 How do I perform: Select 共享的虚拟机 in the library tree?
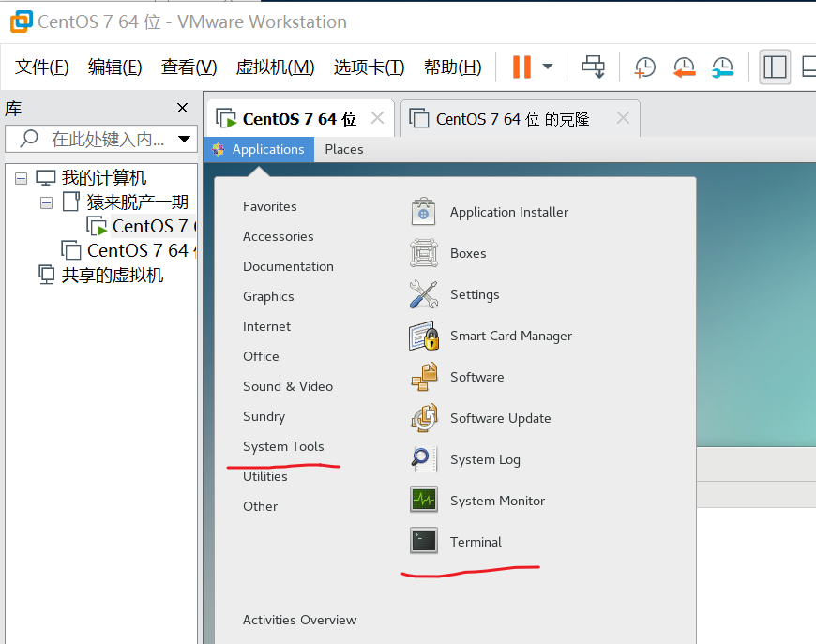(112, 275)
